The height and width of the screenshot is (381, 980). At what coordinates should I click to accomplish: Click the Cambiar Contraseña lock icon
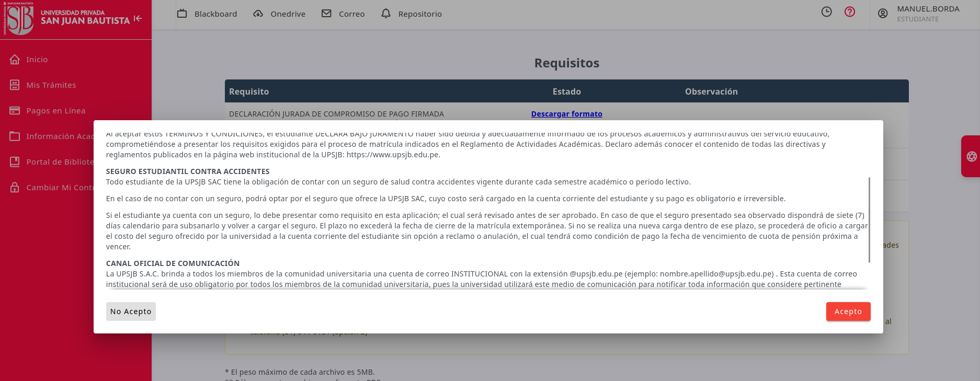[x=15, y=187]
